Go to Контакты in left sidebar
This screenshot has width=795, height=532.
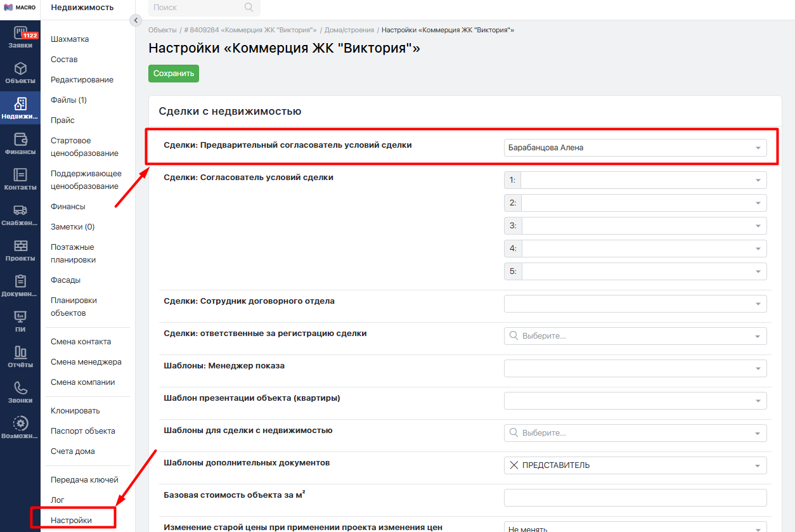[20, 175]
